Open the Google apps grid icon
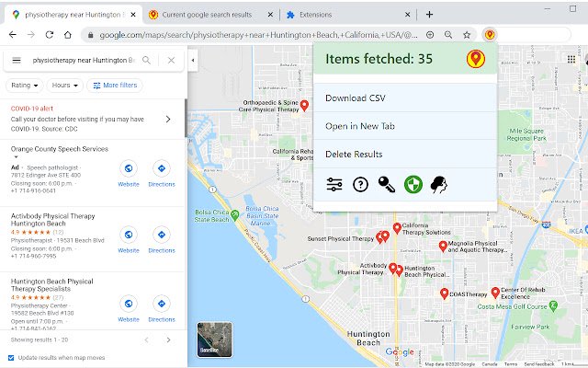This screenshot has height=368, width=588. click(571, 59)
